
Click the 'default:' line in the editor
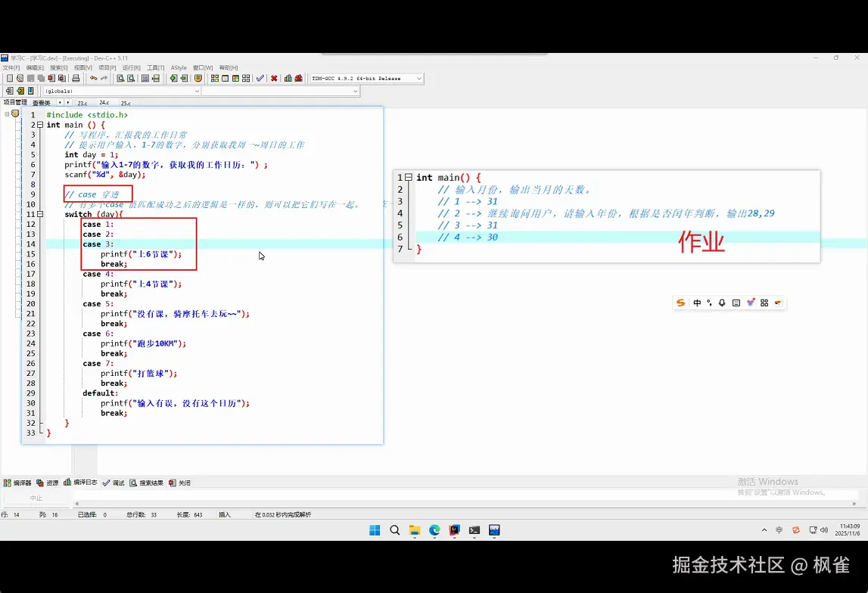tap(100, 393)
